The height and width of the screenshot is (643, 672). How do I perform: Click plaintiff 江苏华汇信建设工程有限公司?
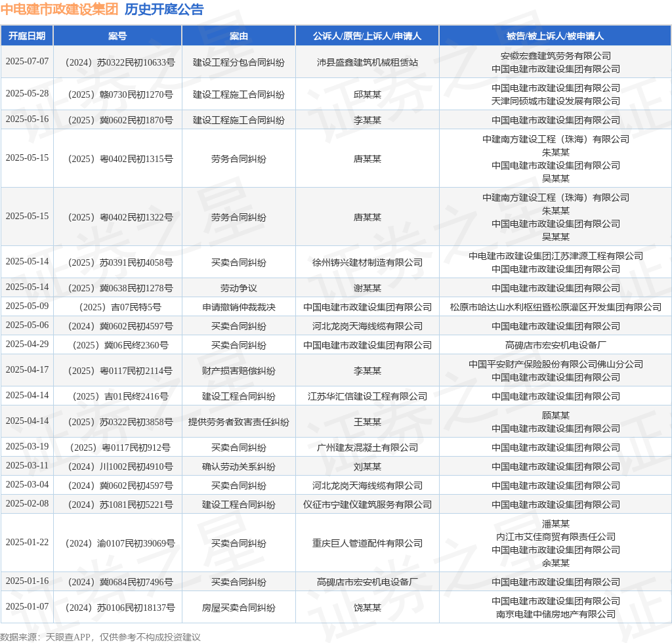[x=367, y=397]
